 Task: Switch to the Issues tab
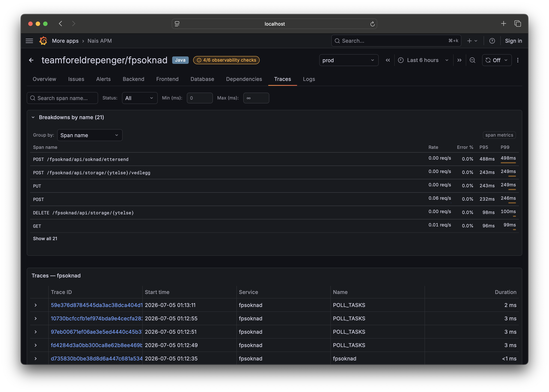point(76,79)
